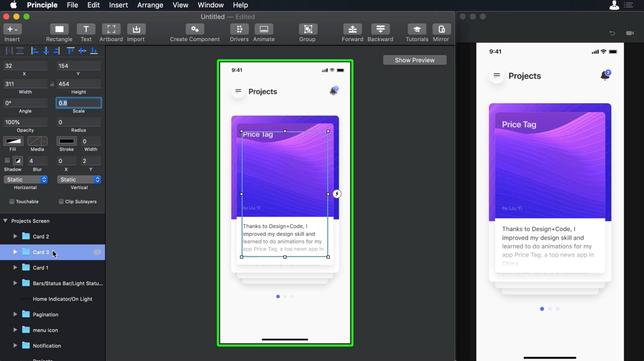Click the record video icon in preview window
Image resolution: width=644 pixels, height=361 pixels.
(630, 33)
